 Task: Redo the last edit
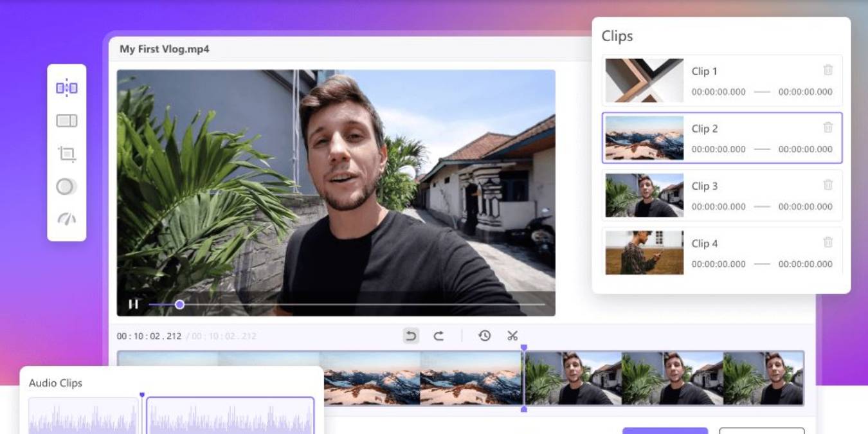[x=440, y=335]
